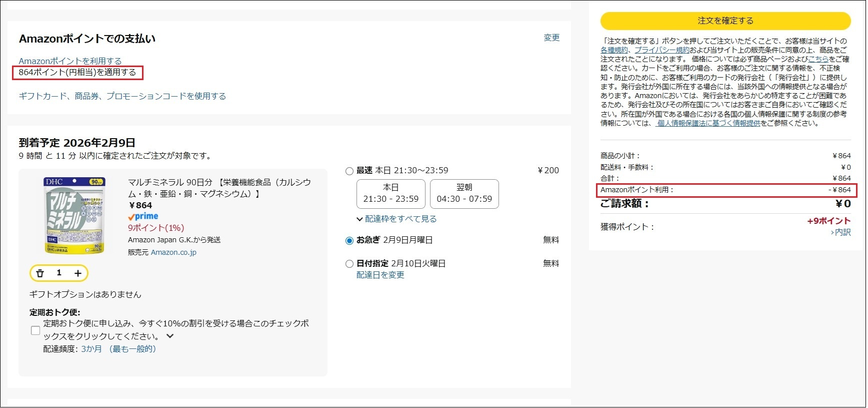
Task: Select the お急ぎ 2月9日 delivery option
Action: (349, 241)
